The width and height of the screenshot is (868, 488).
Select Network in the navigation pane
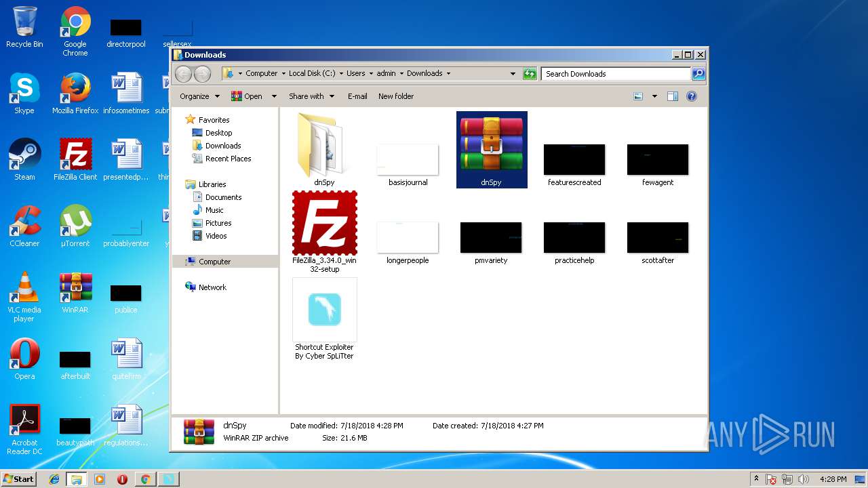(x=212, y=287)
